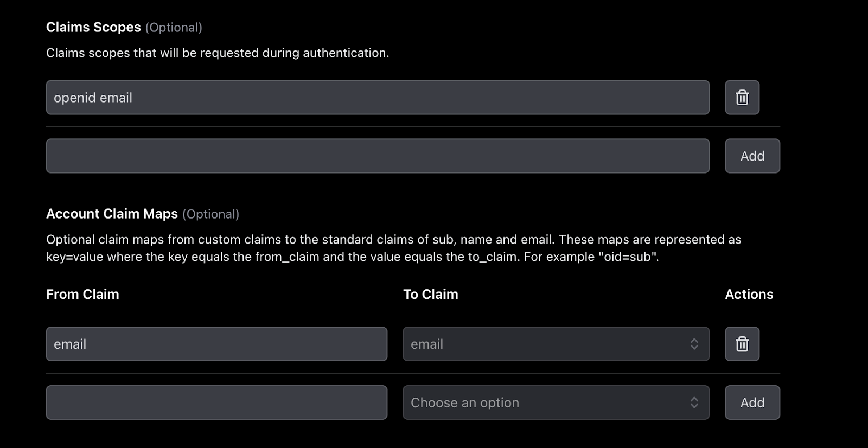Click the empty new claims scope field
Screen dimensions: 868x448
(378, 156)
